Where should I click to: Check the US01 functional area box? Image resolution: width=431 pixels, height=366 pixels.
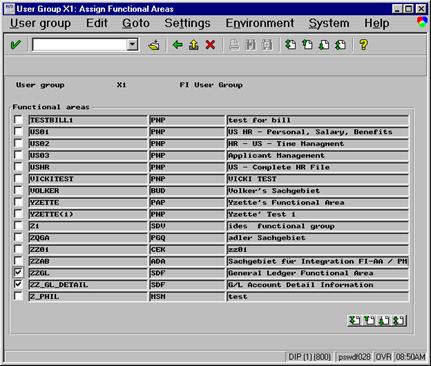18,131
